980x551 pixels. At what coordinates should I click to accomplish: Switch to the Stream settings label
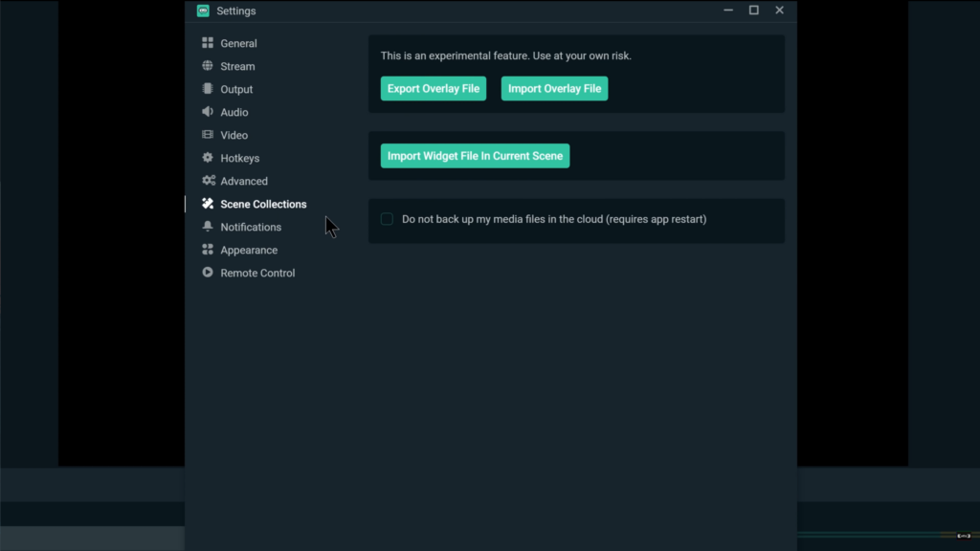237,66
